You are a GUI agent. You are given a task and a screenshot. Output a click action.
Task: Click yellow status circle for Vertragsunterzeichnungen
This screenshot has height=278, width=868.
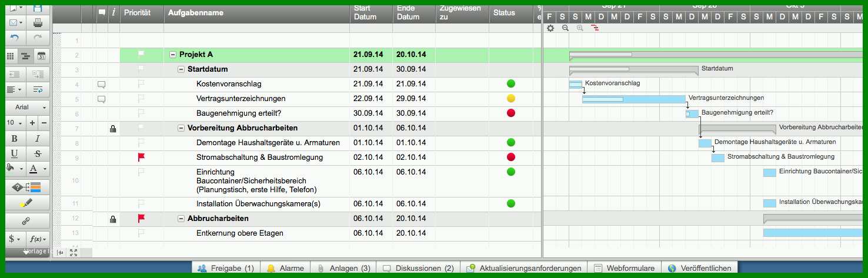pyautogui.click(x=511, y=98)
